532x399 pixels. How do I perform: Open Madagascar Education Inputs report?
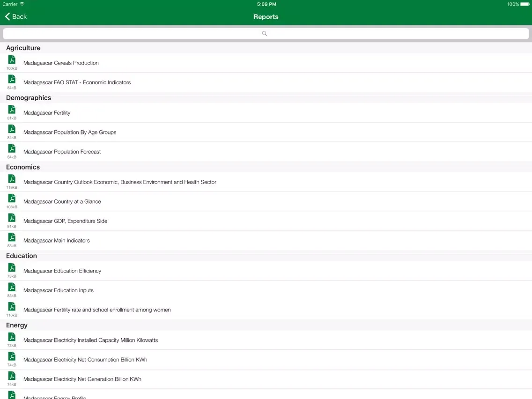pyautogui.click(x=266, y=290)
